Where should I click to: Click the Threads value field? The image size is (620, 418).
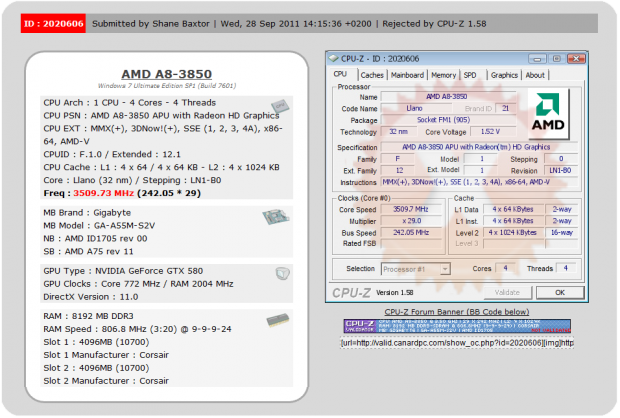point(566,268)
